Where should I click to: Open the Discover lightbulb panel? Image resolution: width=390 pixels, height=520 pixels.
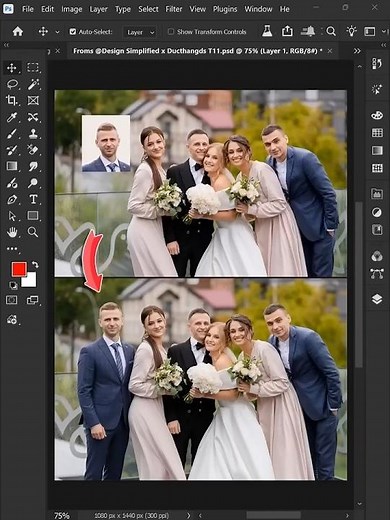(x=351, y=31)
